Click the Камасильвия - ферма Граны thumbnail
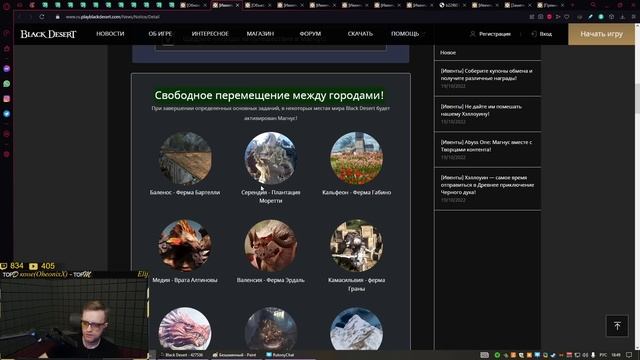The width and height of the screenshot is (640, 360). coord(356,246)
